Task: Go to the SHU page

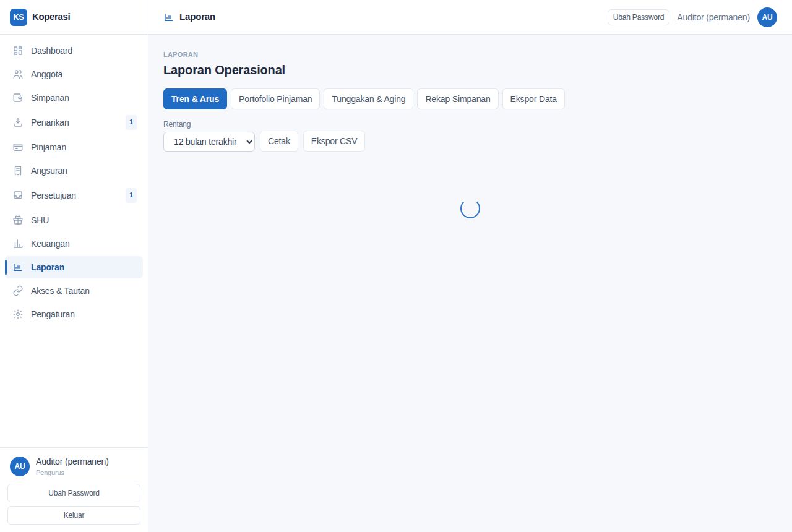Action: [74, 220]
